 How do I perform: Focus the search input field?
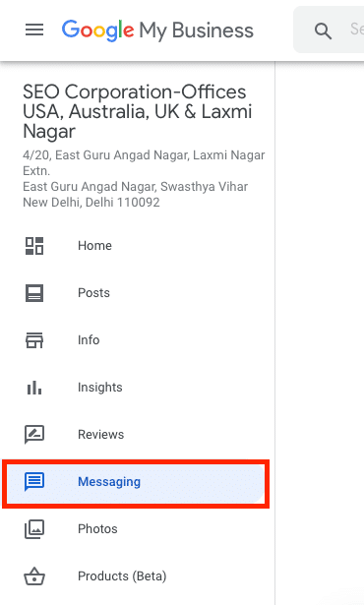pos(329,30)
